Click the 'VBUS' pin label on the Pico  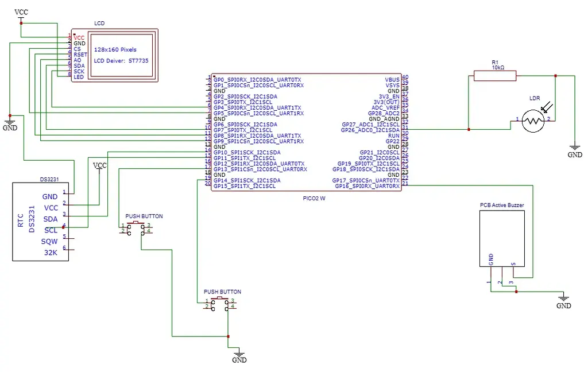point(392,80)
